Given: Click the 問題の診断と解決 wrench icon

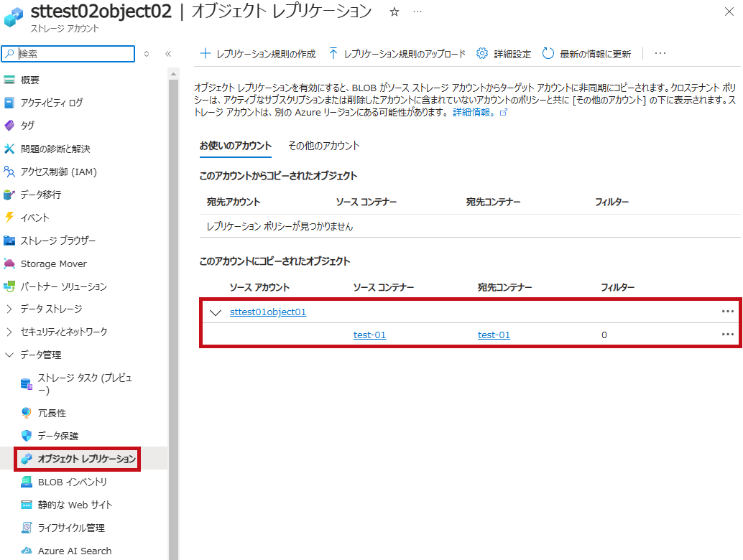Looking at the screenshot, I should click(x=9, y=149).
